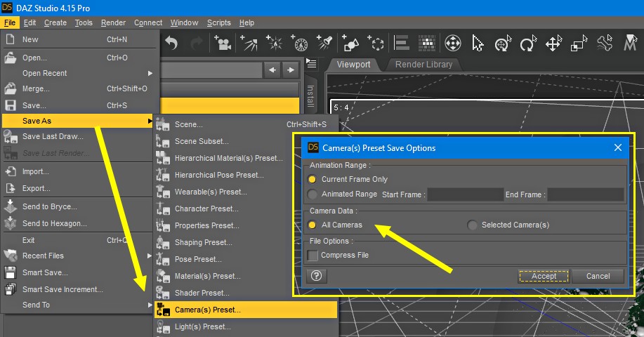Create new linear point light flashlight icon
This screenshot has height=337, width=644.
[x=324, y=43]
